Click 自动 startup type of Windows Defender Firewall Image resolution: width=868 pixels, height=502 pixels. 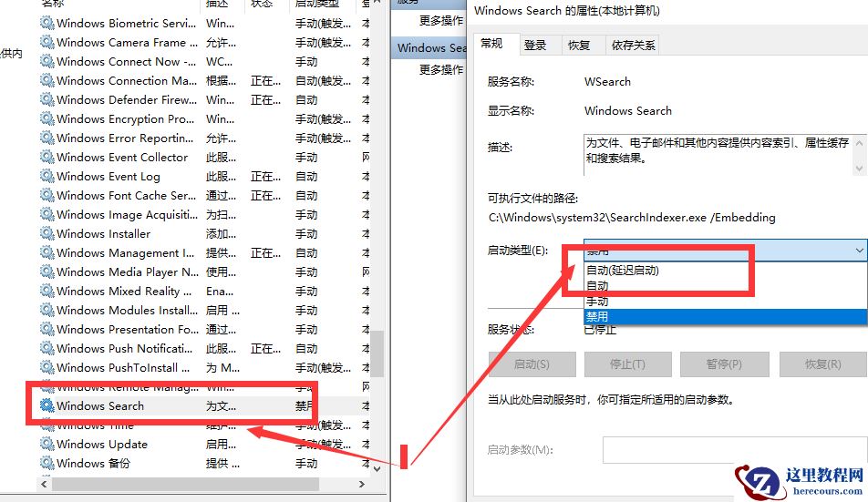pyautogui.click(x=306, y=100)
